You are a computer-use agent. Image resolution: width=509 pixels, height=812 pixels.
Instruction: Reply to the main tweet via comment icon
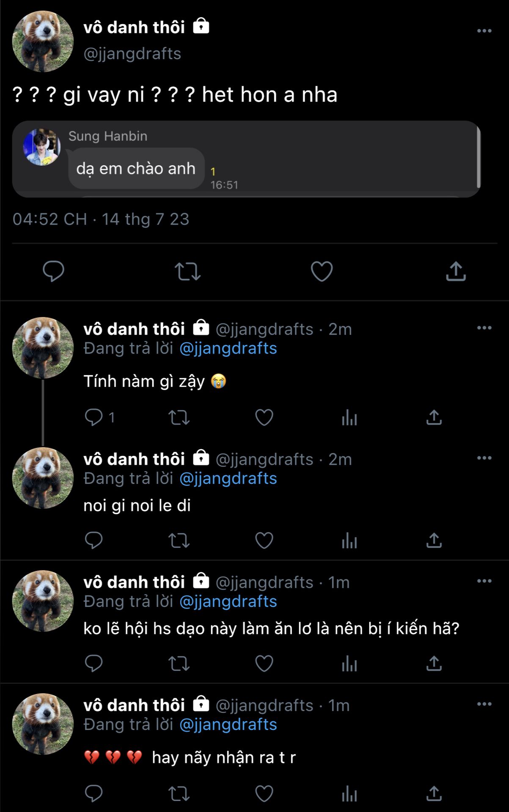coord(53,271)
